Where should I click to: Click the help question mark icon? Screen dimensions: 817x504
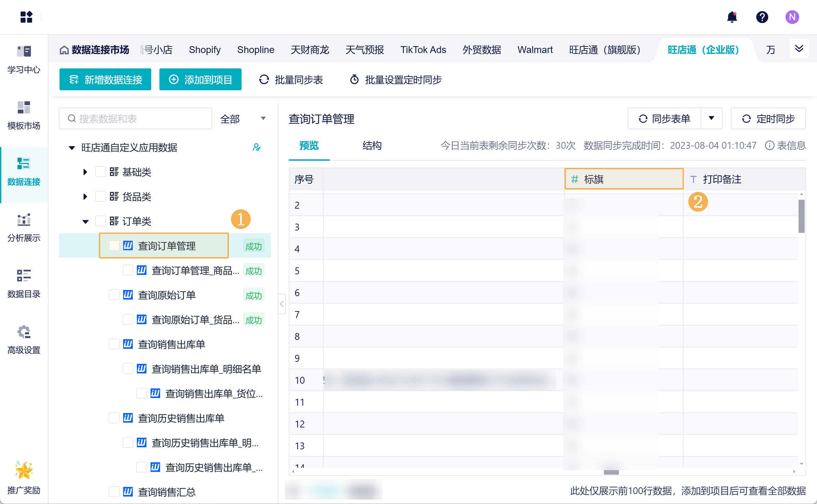point(762,17)
